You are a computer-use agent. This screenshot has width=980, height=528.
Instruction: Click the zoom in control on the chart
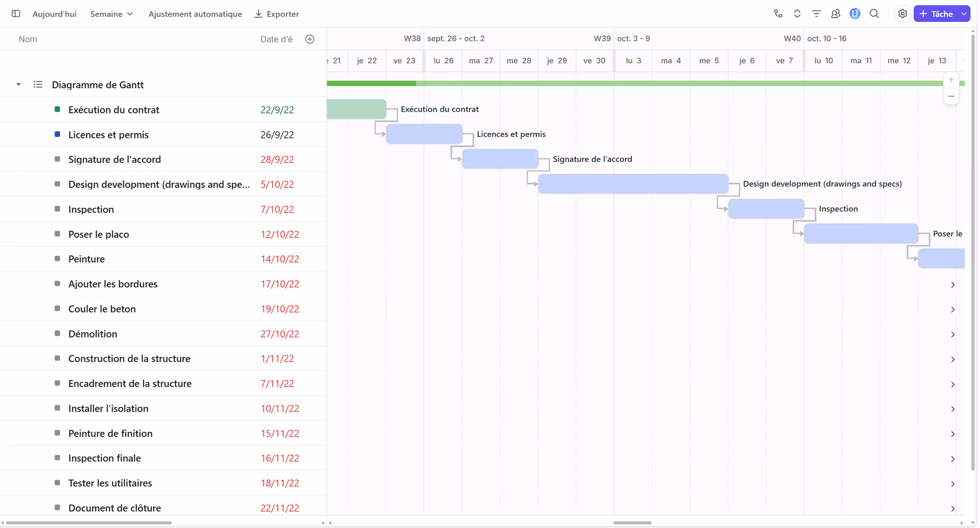point(951,80)
